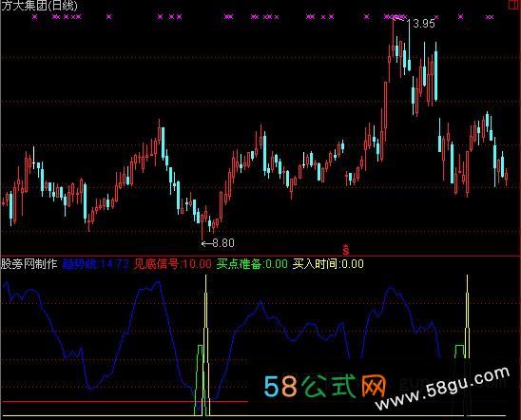The width and height of the screenshot is (521, 420).
Task: Select the last purple star marker in top row
Action: pos(490,17)
